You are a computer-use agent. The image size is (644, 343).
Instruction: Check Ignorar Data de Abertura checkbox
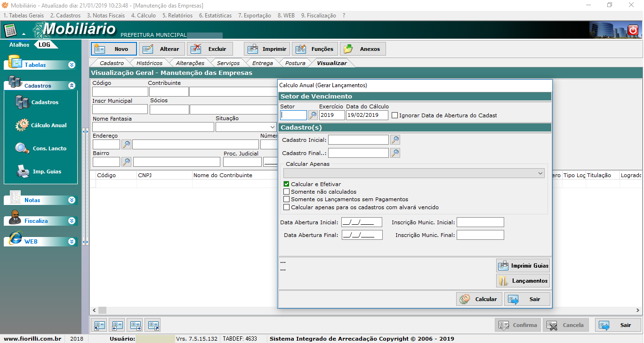click(394, 115)
